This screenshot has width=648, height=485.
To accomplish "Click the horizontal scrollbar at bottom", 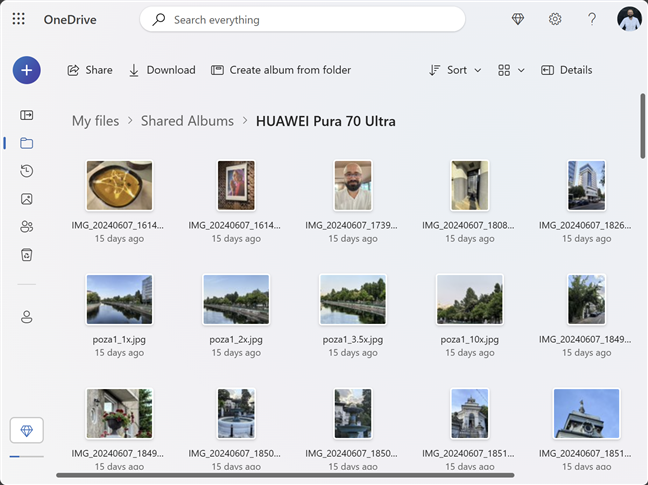I will [285, 475].
